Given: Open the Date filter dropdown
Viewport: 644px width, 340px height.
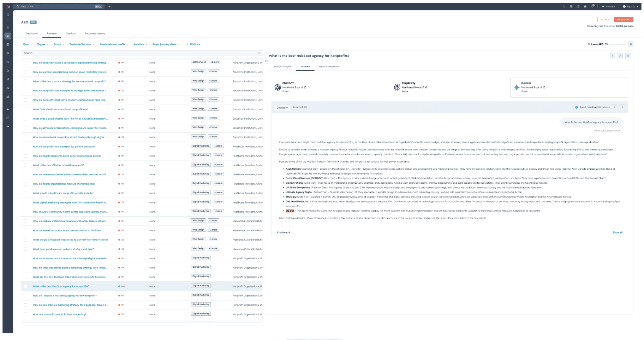Looking at the screenshot, I should tap(28, 44).
